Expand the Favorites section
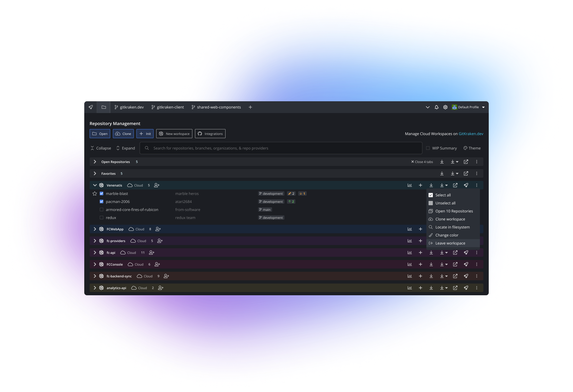This screenshot has width=573, height=392. pyautogui.click(x=95, y=173)
